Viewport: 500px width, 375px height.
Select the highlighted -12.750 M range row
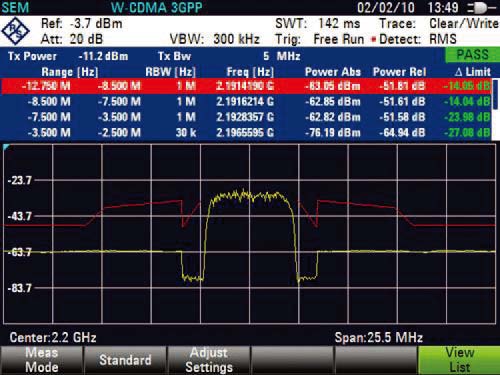[x=246, y=86]
